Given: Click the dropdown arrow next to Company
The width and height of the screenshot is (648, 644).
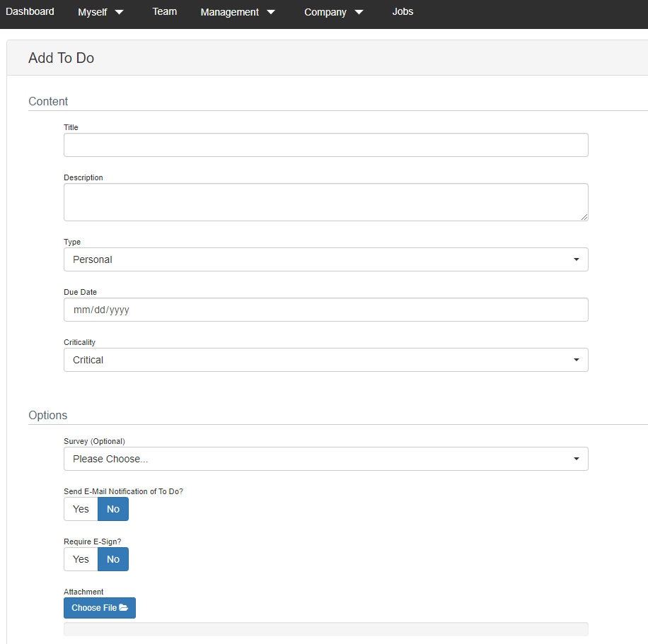Looking at the screenshot, I should (359, 11).
